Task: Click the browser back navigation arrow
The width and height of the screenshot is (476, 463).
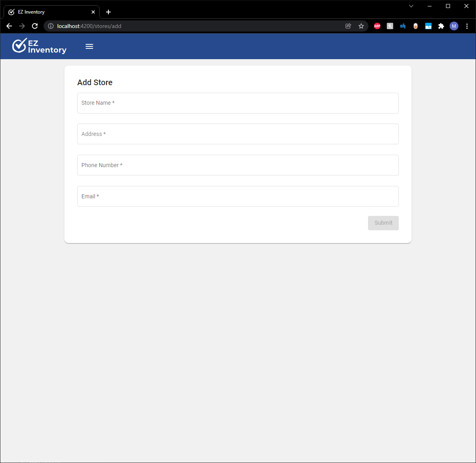Action: (x=9, y=26)
